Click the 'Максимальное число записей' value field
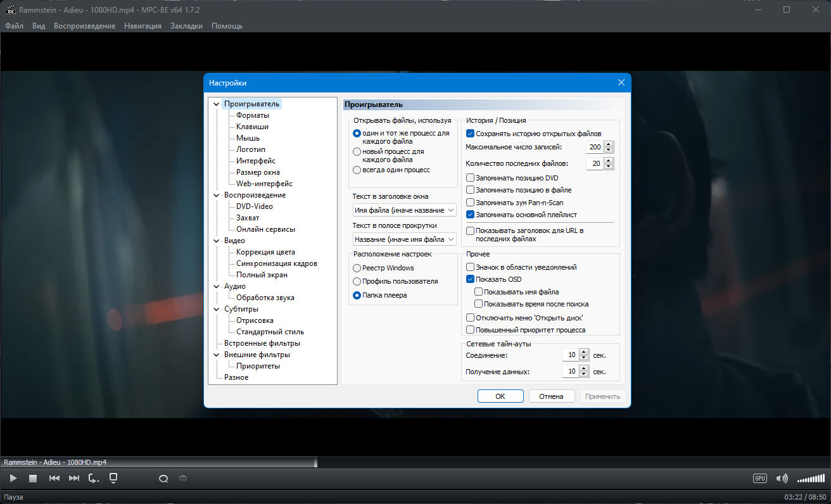 [595, 147]
